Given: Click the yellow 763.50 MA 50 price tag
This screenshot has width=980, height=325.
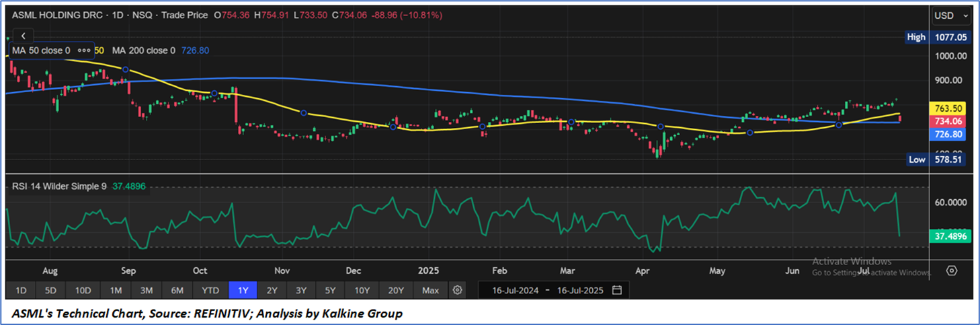Looking at the screenshot, I should [x=950, y=108].
